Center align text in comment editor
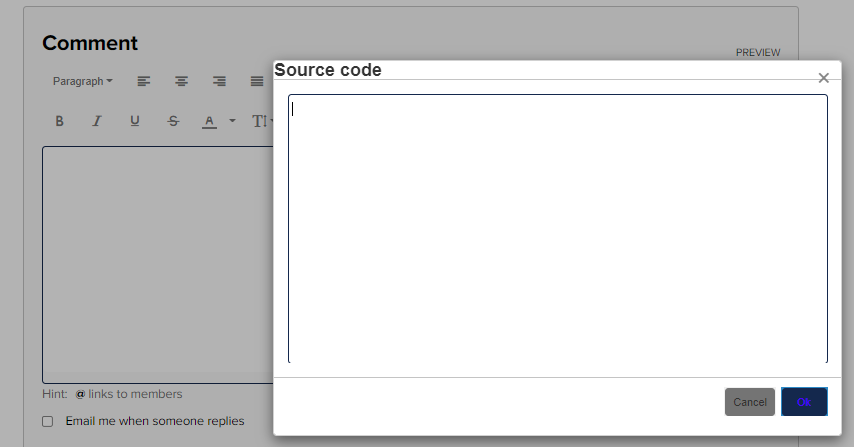The width and height of the screenshot is (854, 447). (181, 81)
